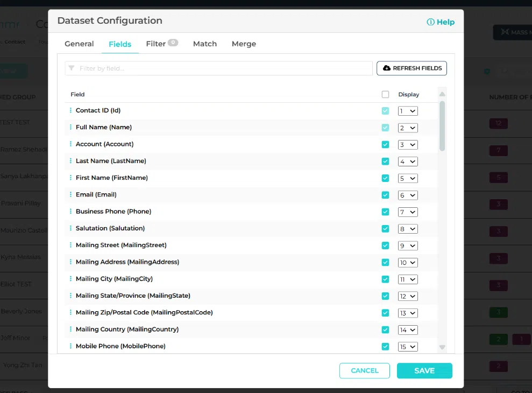Click the drag handle beside Salutation row
This screenshot has width=532, height=393.
pos(70,228)
